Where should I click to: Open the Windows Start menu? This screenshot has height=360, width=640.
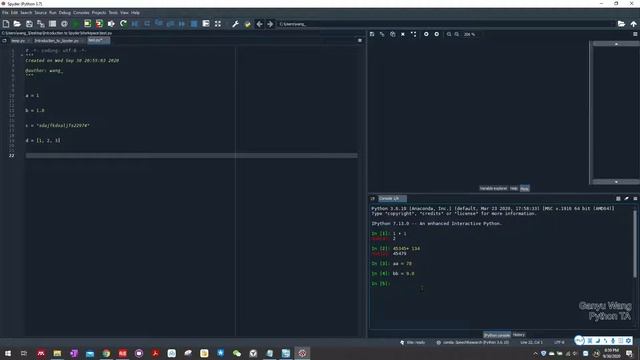8,353
